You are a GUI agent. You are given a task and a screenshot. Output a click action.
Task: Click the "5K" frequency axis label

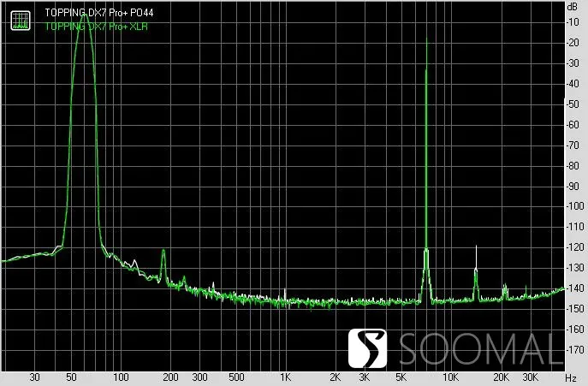401,377
